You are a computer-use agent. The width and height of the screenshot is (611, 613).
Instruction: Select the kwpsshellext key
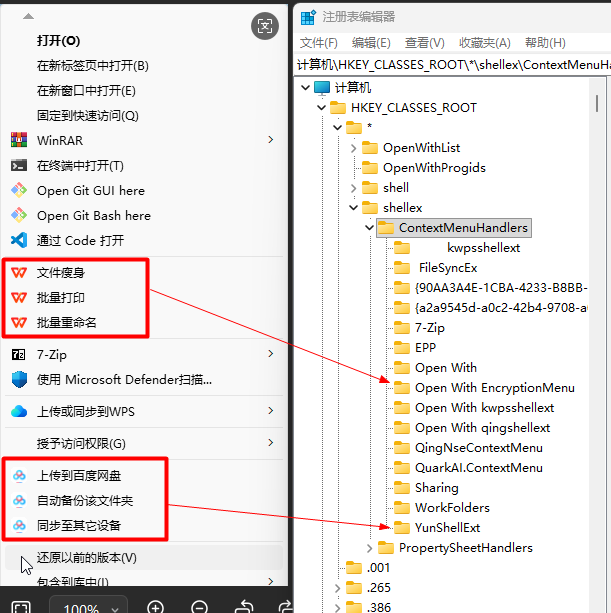pyautogui.click(x=484, y=248)
